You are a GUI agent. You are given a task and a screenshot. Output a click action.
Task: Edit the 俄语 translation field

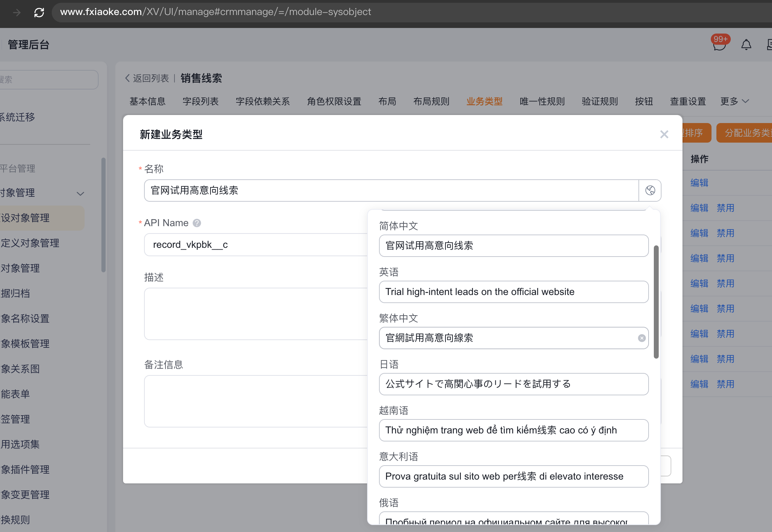pos(514,518)
